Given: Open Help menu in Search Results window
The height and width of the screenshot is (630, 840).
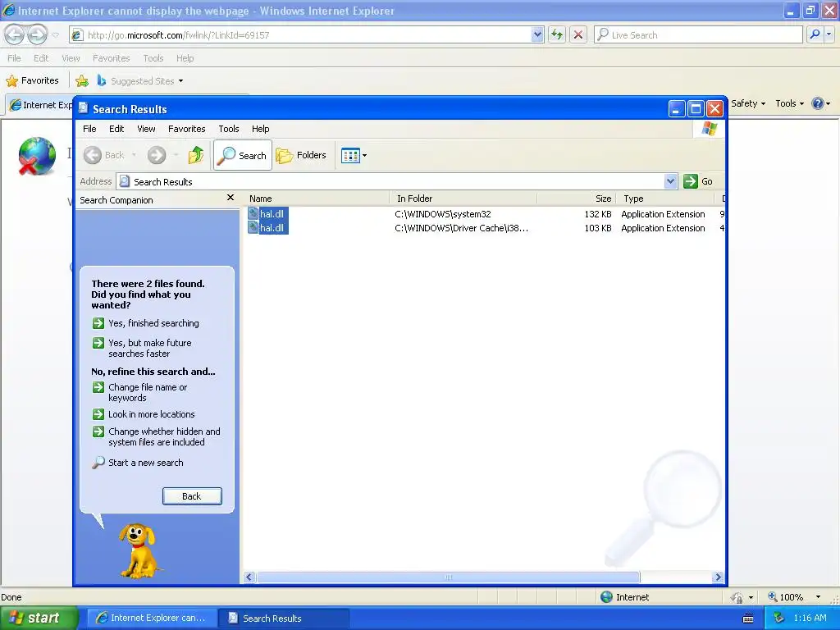Looking at the screenshot, I should (x=260, y=129).
